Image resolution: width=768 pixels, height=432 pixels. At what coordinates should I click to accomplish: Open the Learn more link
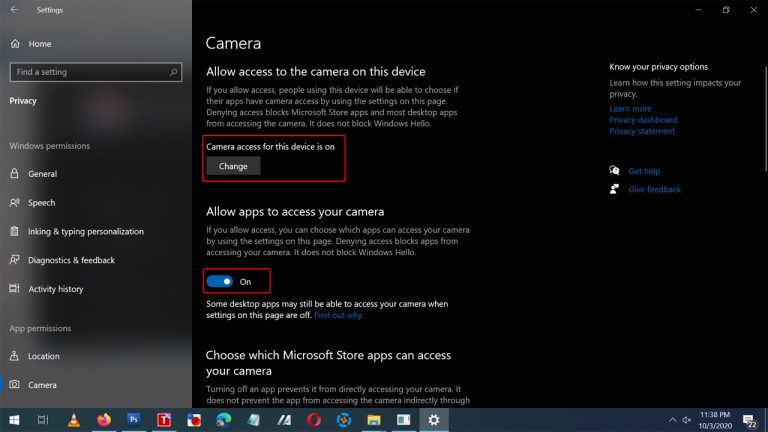pyautogui.click(x=630, y=109)
